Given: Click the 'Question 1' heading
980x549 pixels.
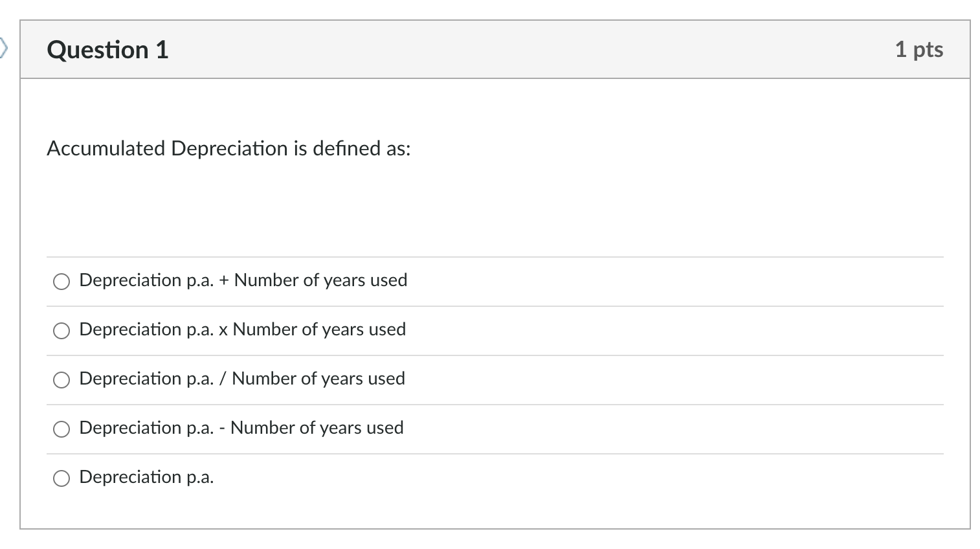Looking at the screenshot, I should coord(107,50).
